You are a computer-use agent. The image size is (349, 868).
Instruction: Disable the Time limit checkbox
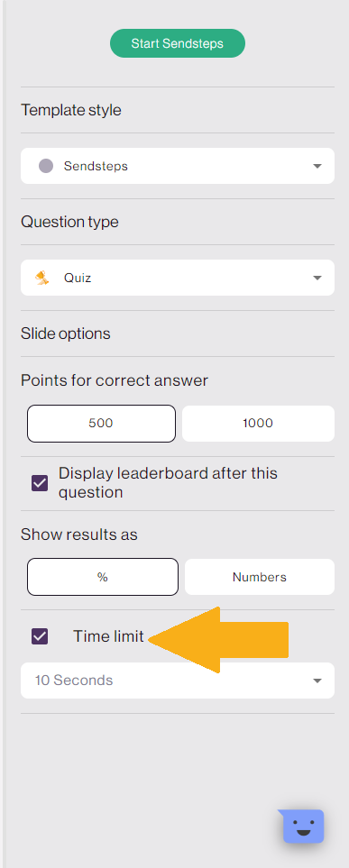40,636
